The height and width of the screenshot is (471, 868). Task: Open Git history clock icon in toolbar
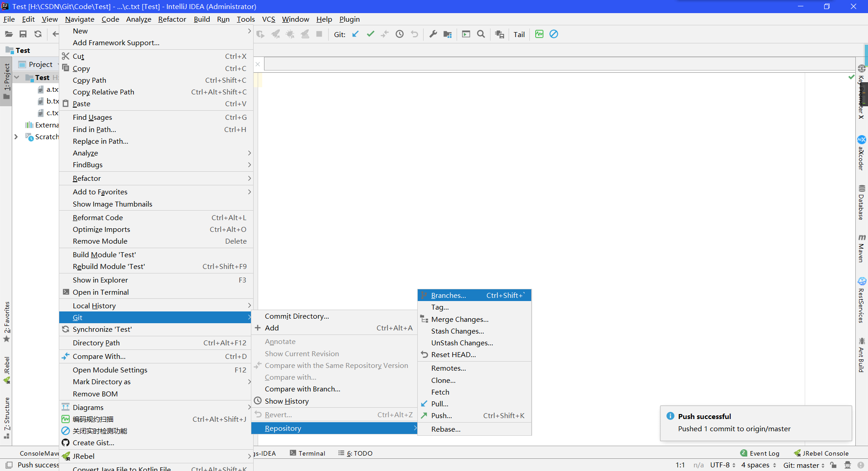click(x=400, y=34)
